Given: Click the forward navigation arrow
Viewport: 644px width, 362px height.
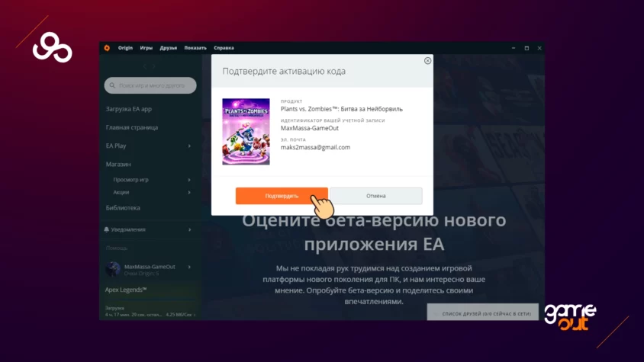Looking at the screenshot, I should tap(153, 66).
